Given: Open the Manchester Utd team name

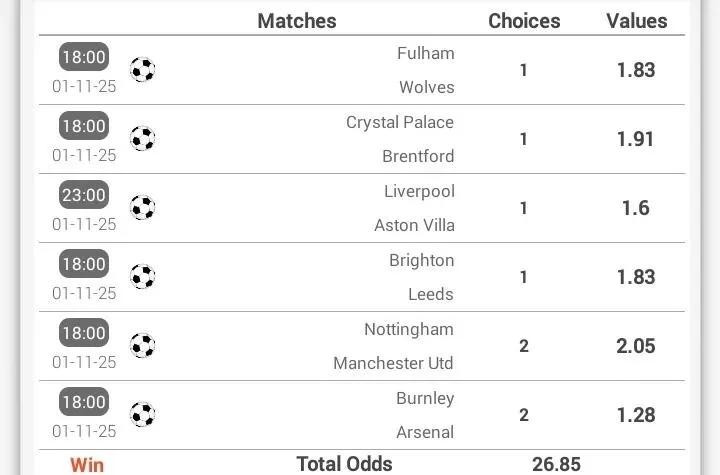Looking at the screenshot, I should point(393,363).
